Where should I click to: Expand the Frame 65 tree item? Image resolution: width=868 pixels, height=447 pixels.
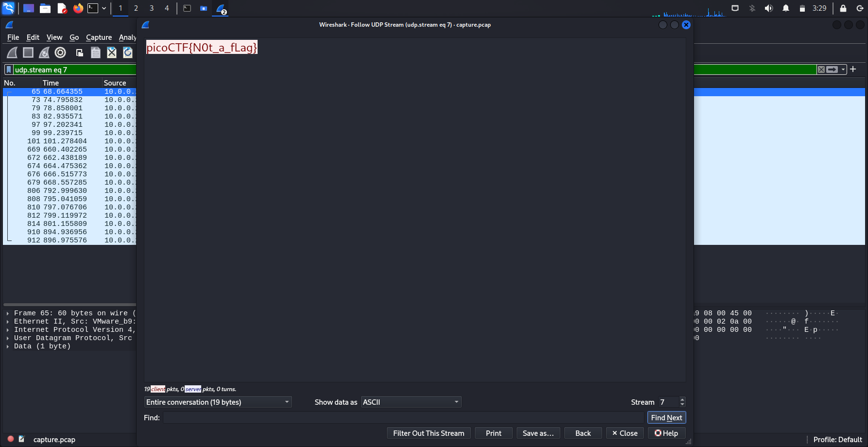(x=8, y=313)
